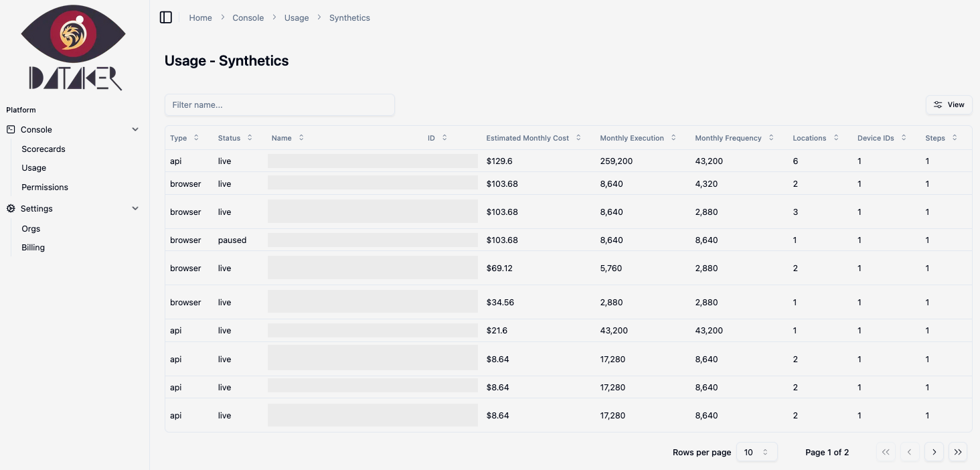The width and height of the screenshot is (980, 470).
Task: Click the Filter name input field
Action: (280, 104)
